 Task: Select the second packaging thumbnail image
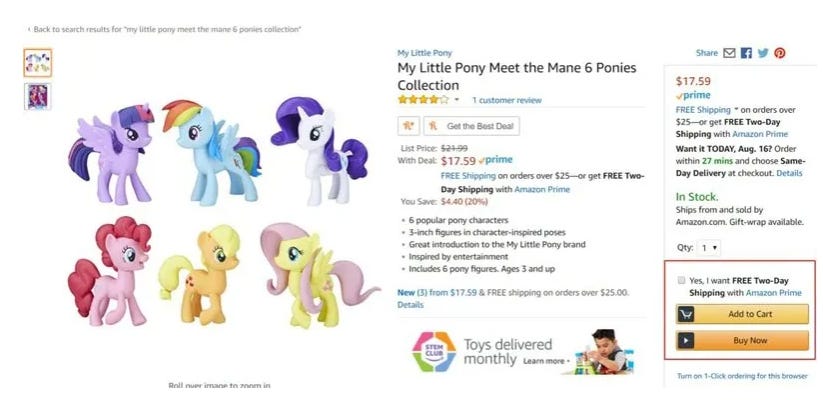(x=38, y=97)
